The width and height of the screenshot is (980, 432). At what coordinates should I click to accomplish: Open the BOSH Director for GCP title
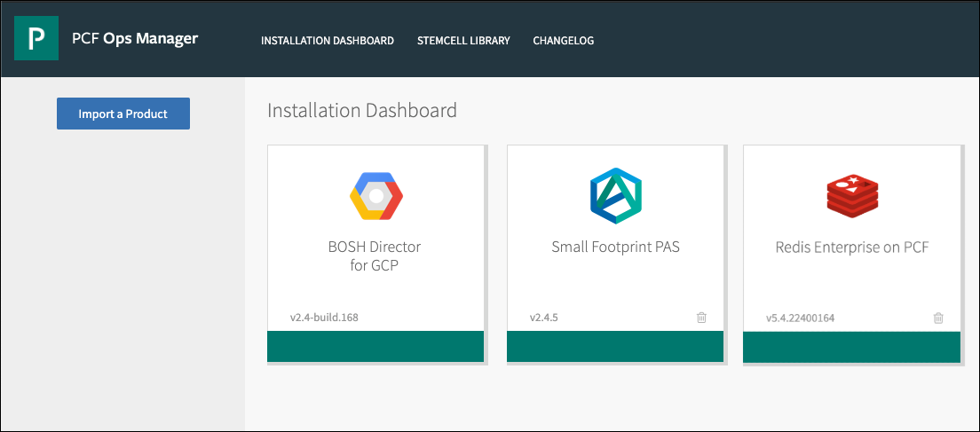[x=375, y=255]
